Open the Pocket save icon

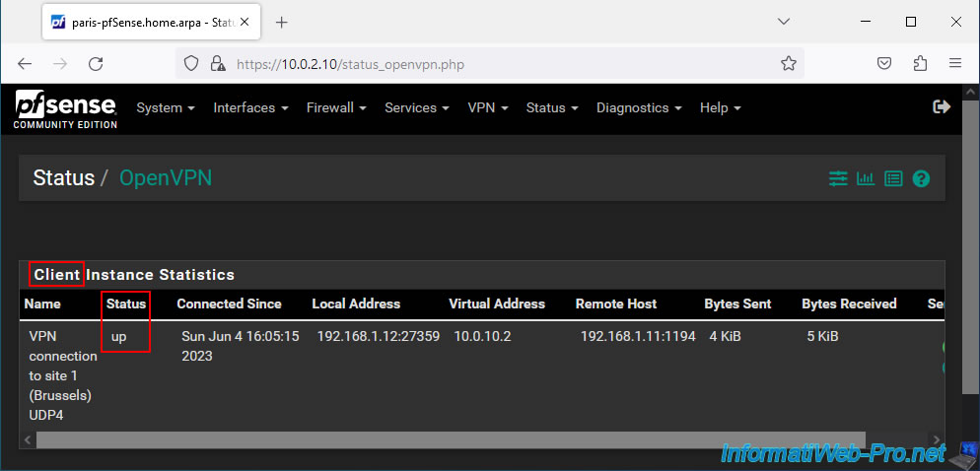point(883,64)
